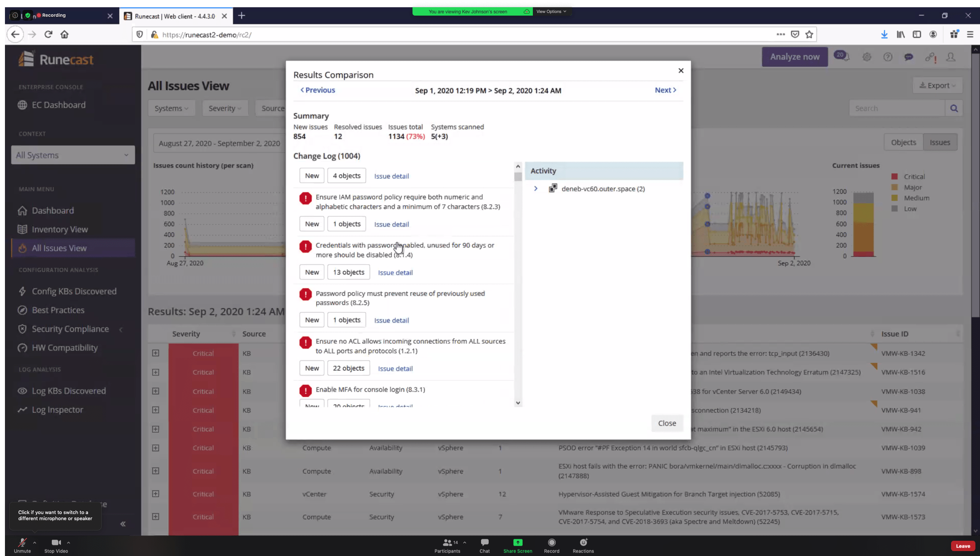The image size is (980, 556).
Task: Collapse the sidebar with double chevron
Action: (123, 524)
